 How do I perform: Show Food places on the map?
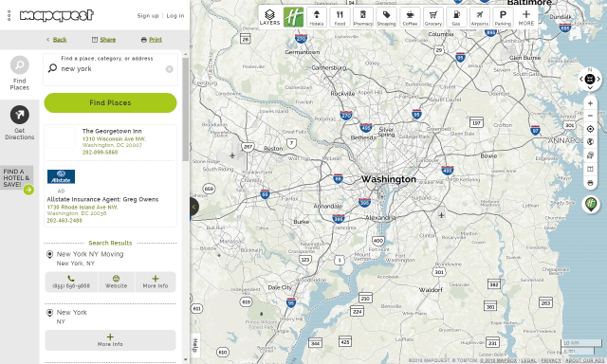click(340, 17)
